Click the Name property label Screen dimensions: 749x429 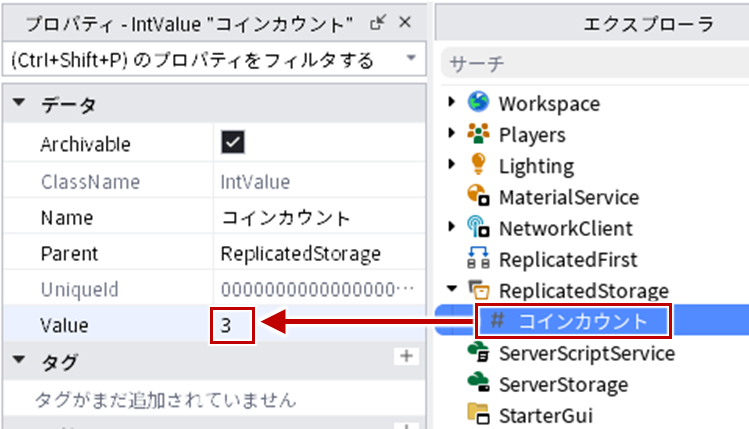(67, 218)
